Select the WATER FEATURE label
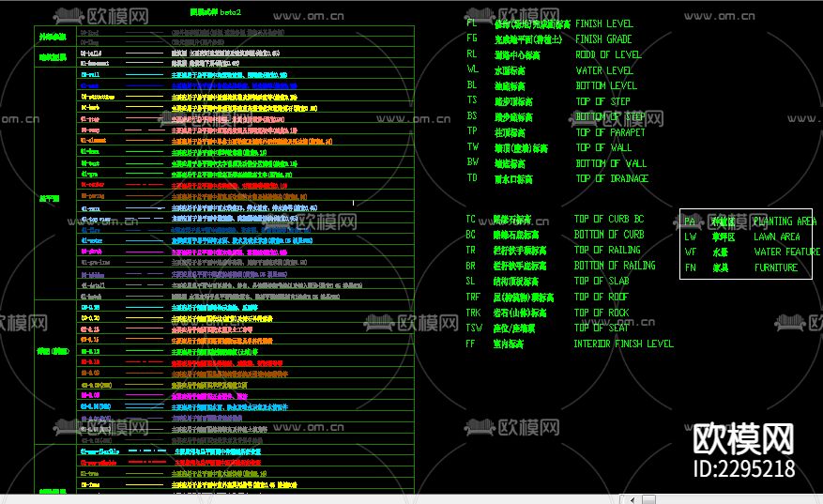 coord(786,252)
